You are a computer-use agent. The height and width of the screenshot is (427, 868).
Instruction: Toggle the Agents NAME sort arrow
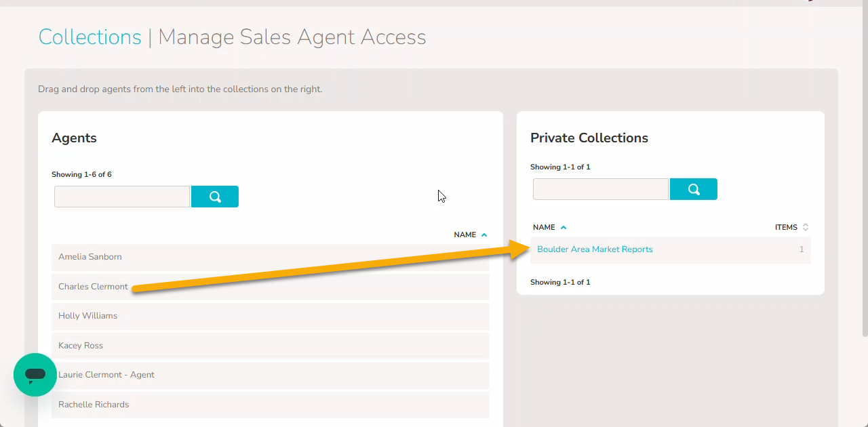point(484,235)
